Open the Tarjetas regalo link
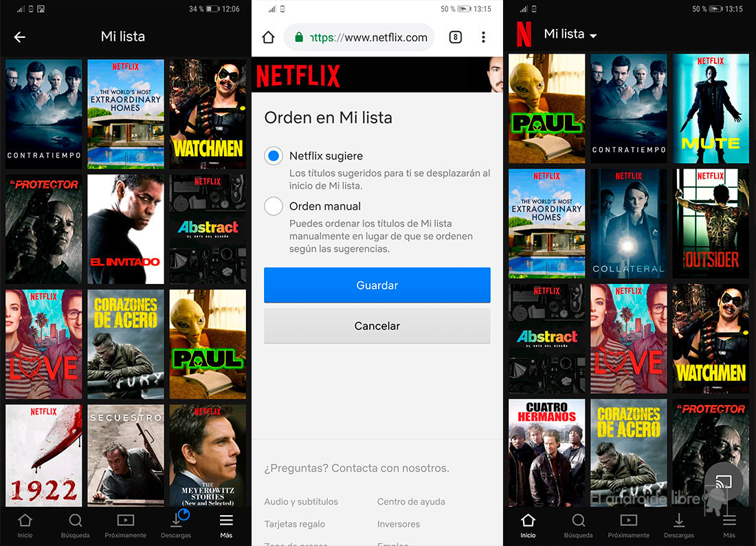The height and width of the screenshot is (546, 756). 295,524
